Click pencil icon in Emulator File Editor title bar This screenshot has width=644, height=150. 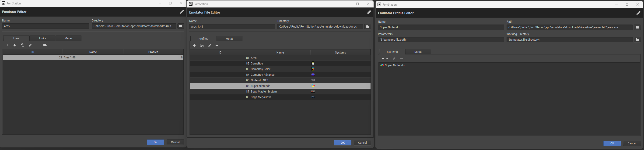369,12
